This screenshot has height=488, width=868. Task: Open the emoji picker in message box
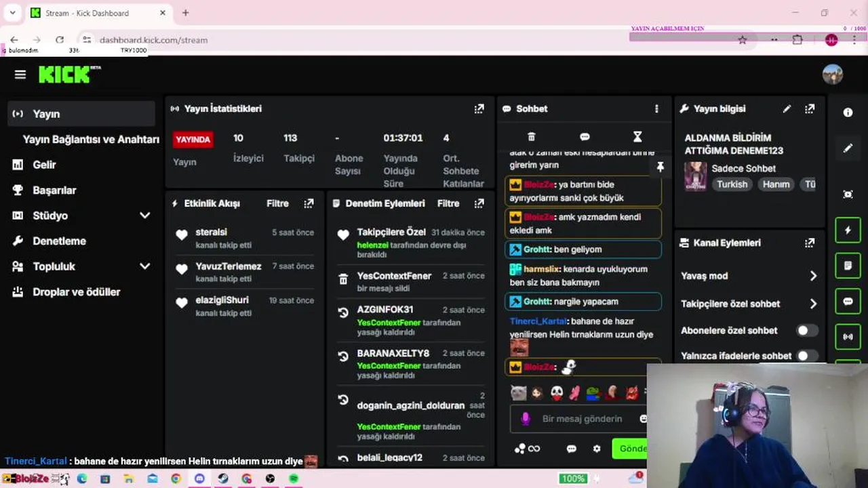click(x=643, y=419)
